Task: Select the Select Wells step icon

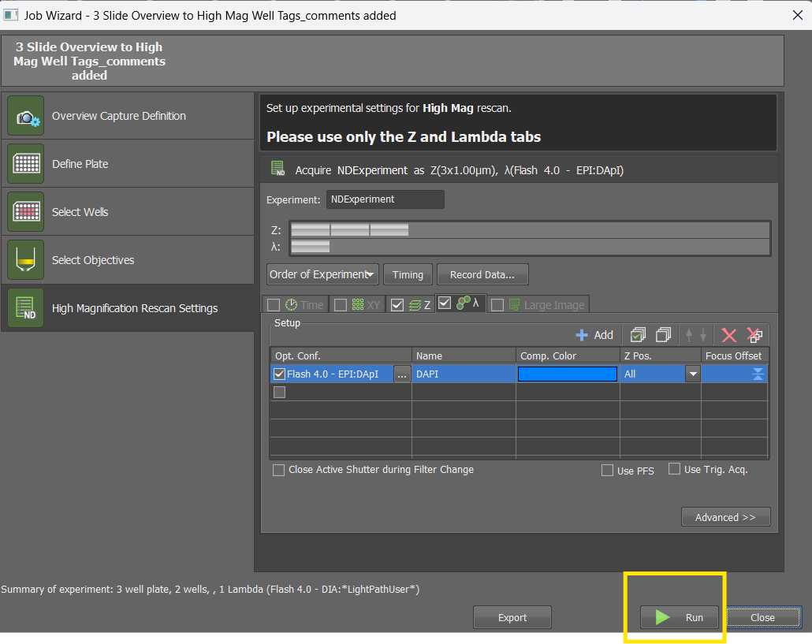Action: [25, 212]
